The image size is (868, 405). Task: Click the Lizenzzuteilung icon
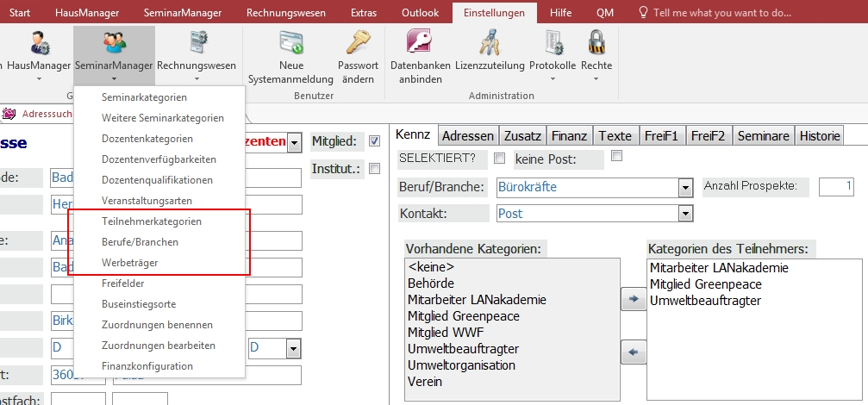(491, 43)
